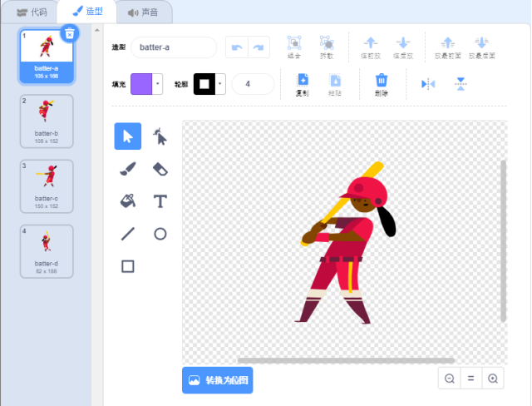The height and width of the screenshot is (406, 532).
Task: Choose the Fill bucket tool
Action: 128,201
